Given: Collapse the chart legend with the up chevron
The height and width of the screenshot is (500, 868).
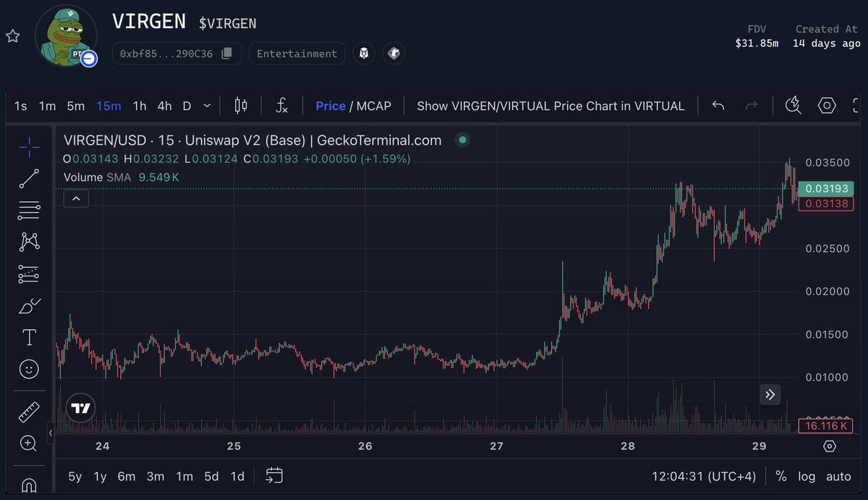Looking at the screenshot, I should (x=76, y=198).
